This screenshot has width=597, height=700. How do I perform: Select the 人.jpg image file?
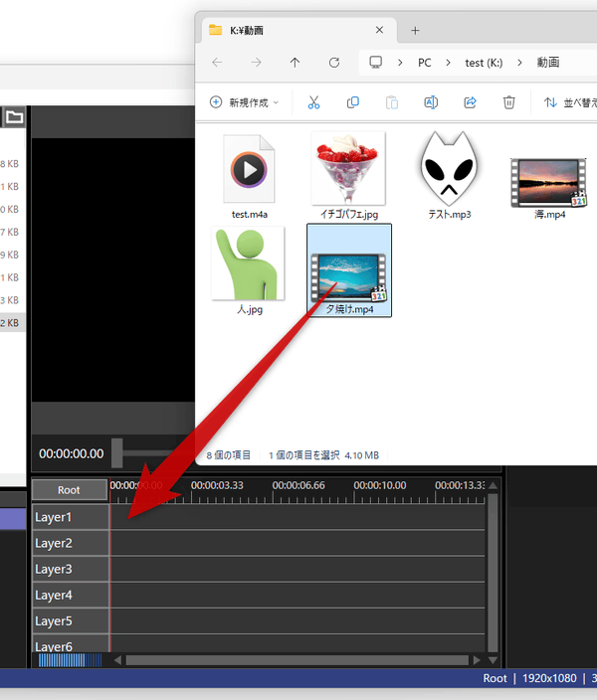click(x=250, y=270)
